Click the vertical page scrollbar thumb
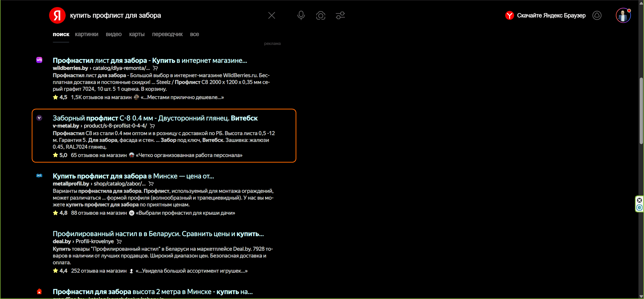The height and width of the screenshot is (299, 644). click(641, 111)
